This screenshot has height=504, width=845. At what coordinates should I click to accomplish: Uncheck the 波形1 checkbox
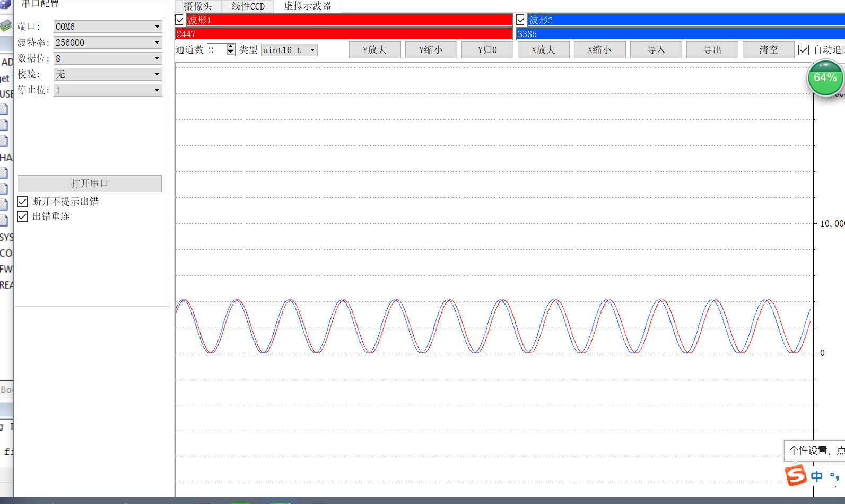point(180,20)
